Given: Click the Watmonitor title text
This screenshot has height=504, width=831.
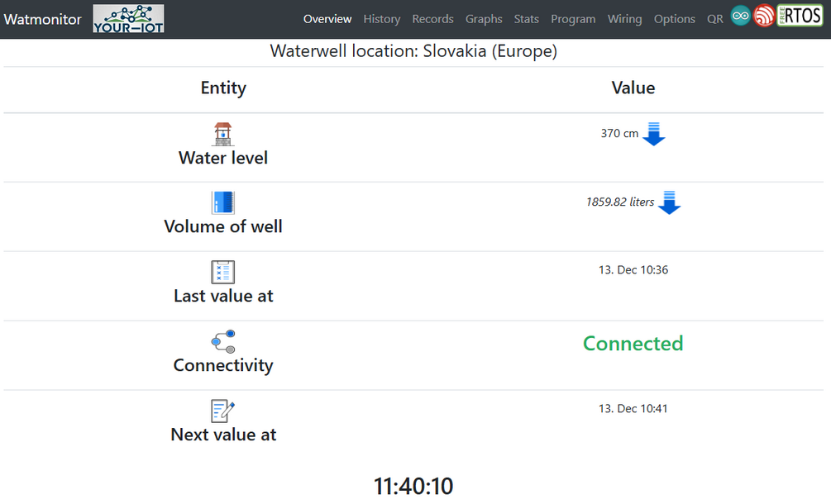Looking at the screenshot, I should pos(42,18).
